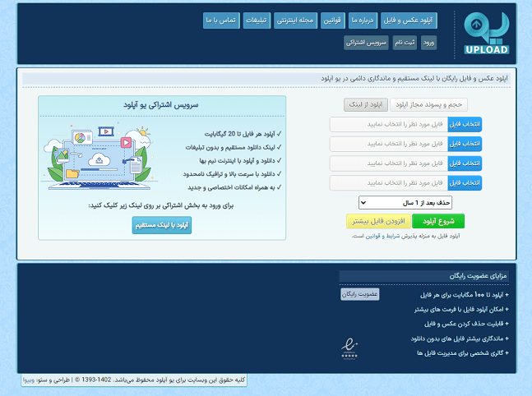This screenshot has width=532, height=396.
Task: Click the fourth 'انتخاب فایل' button
Action: pos(465,183)
